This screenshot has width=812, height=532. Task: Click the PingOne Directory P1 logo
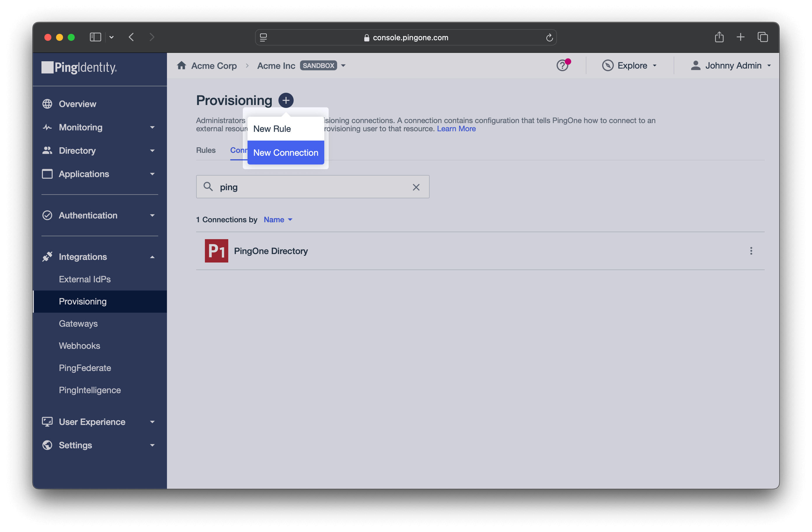click(216, 251)
